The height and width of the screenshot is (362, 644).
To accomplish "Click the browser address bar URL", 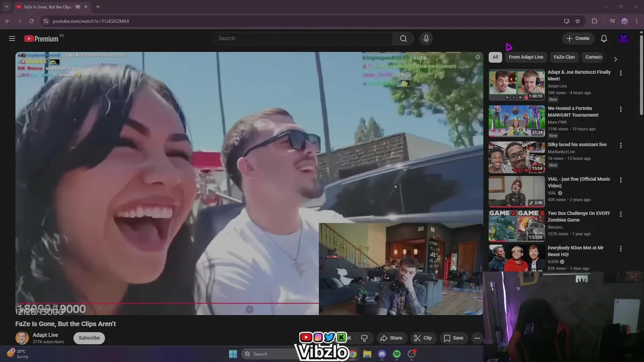I will 91,21.
